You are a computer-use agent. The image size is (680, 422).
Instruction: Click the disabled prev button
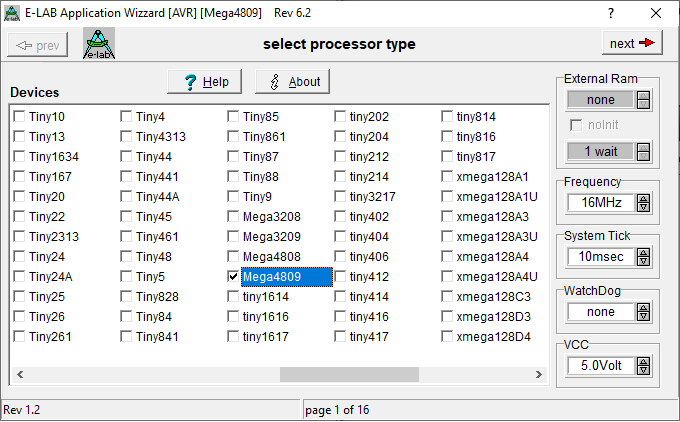(37, 45)
